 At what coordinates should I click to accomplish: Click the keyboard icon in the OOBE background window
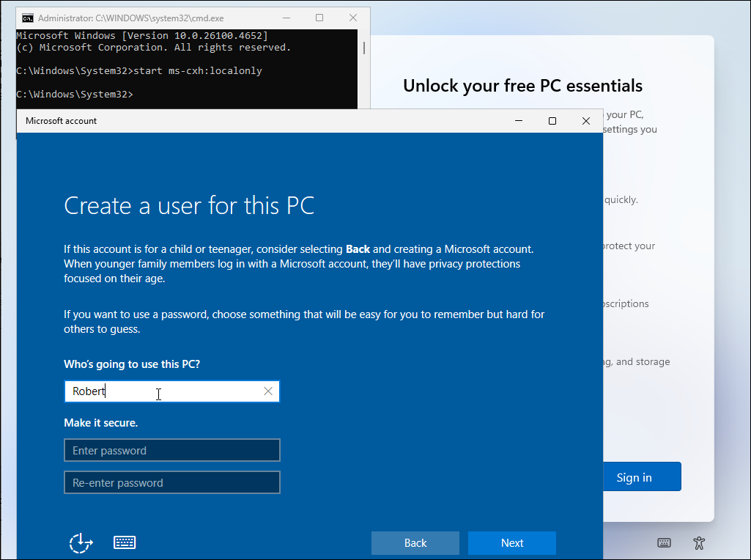[x=664, y=542]
